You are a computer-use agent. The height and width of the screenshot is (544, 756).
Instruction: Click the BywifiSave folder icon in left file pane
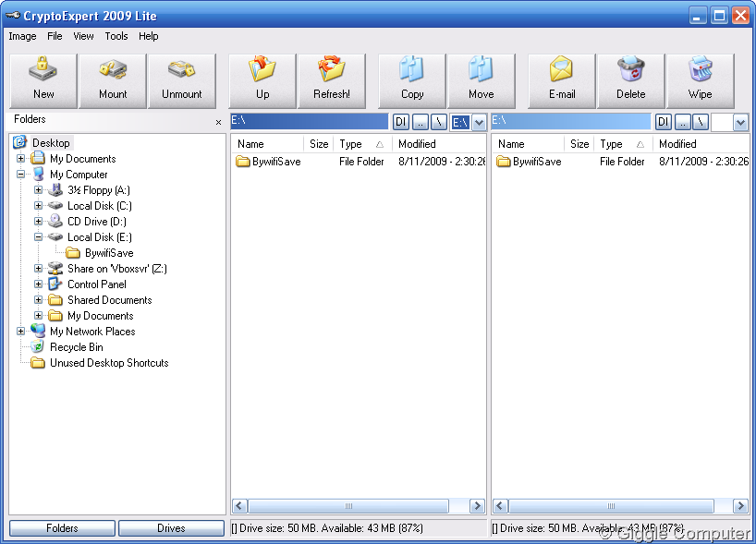click(242, 161)
